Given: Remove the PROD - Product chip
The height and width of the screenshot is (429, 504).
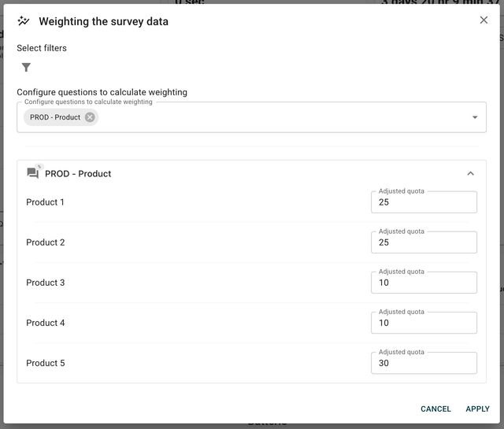Looking at the screenshot, I should point(90,117).
